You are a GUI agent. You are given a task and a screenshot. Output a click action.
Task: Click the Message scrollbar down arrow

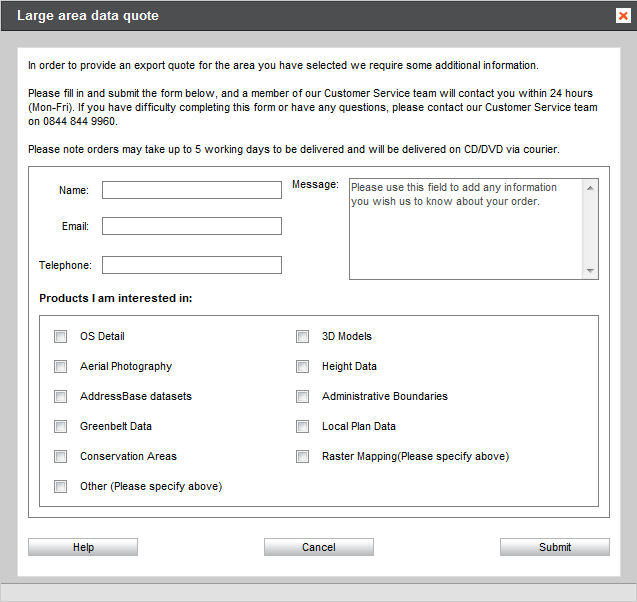(590, 271)
